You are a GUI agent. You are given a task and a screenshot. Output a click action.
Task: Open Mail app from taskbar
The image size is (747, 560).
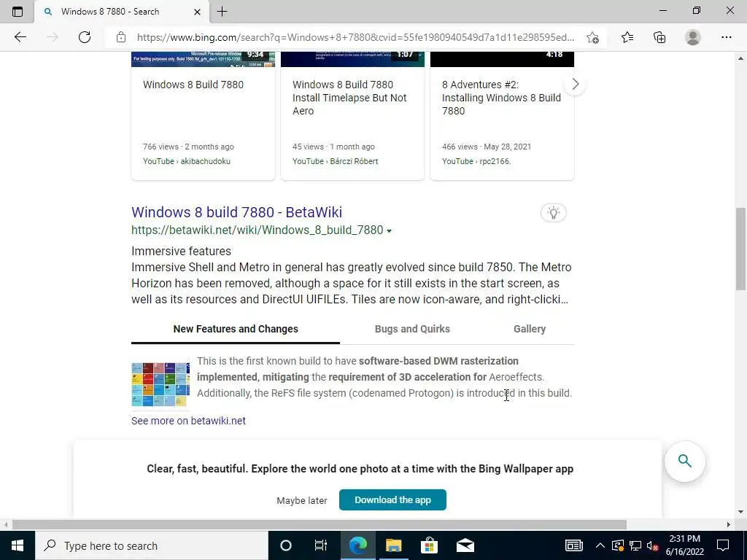[x=465, y=545]
